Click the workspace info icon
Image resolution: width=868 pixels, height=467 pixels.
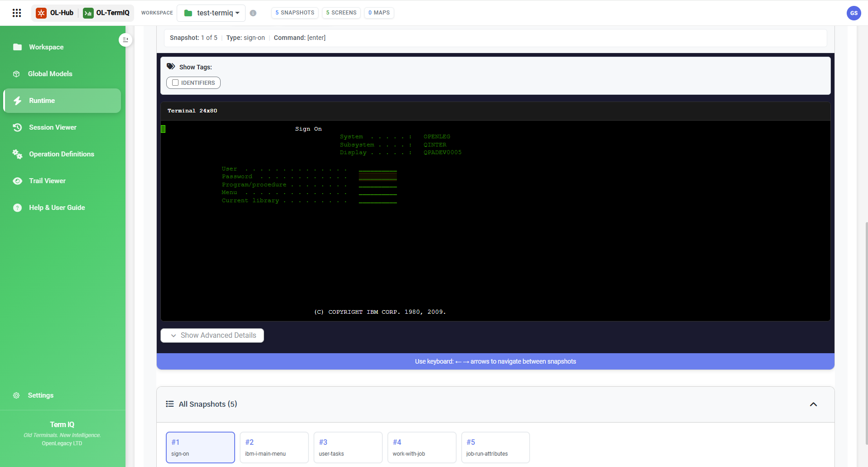pyautogui.click(x=253, y=13)
